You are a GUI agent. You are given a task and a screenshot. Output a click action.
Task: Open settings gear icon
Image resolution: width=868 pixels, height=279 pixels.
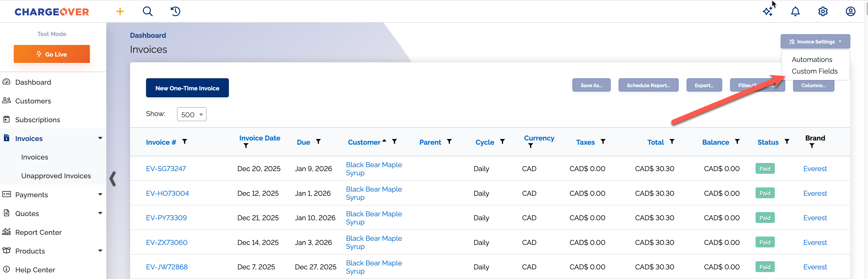click(x=823, y=11)
